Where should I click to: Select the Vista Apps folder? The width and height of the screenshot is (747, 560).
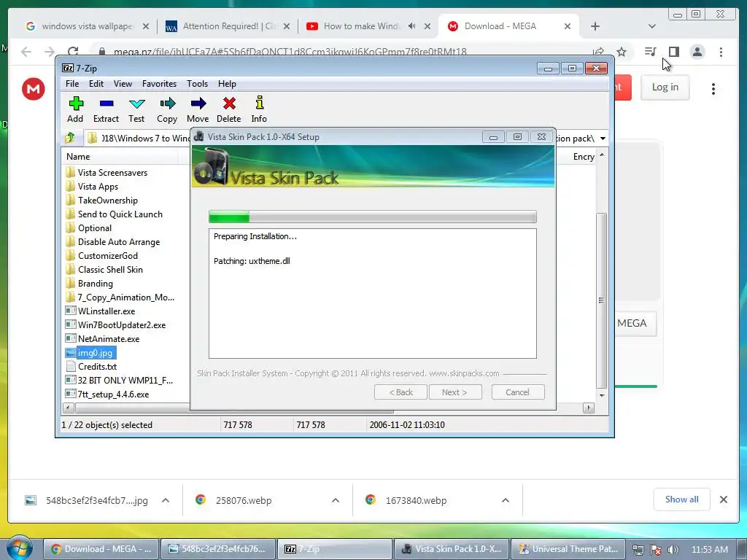tap(98, 187)
